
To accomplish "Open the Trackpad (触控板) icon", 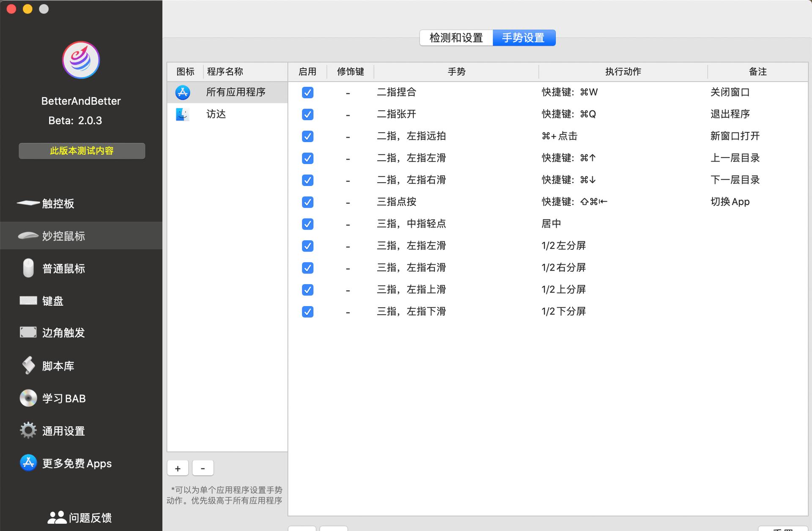I will tap(28, 203).
